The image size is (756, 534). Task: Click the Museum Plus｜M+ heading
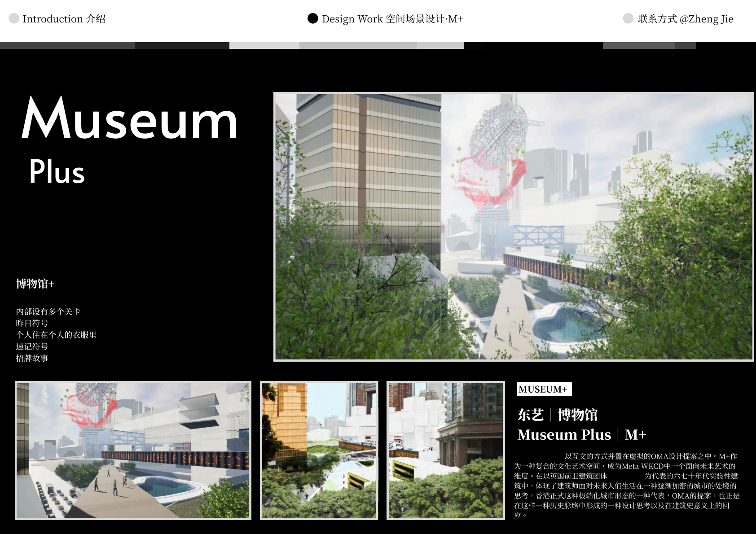581,434
